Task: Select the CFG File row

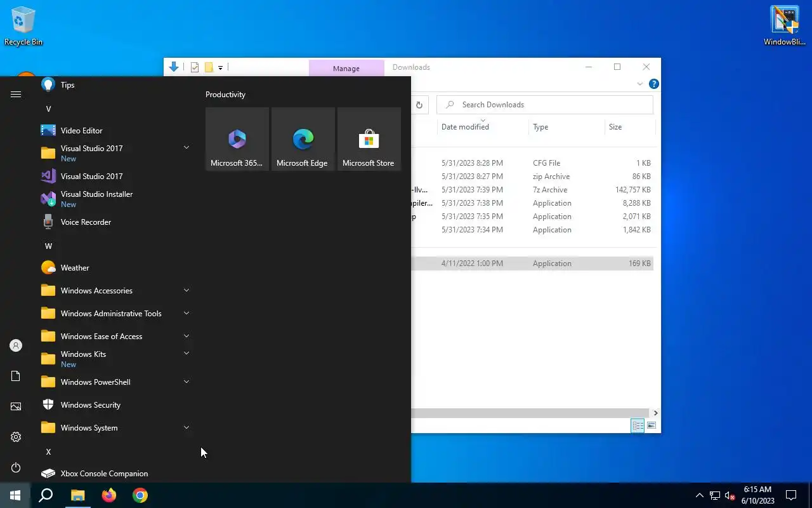Action: pyautogui.click(x=532, y=163)
